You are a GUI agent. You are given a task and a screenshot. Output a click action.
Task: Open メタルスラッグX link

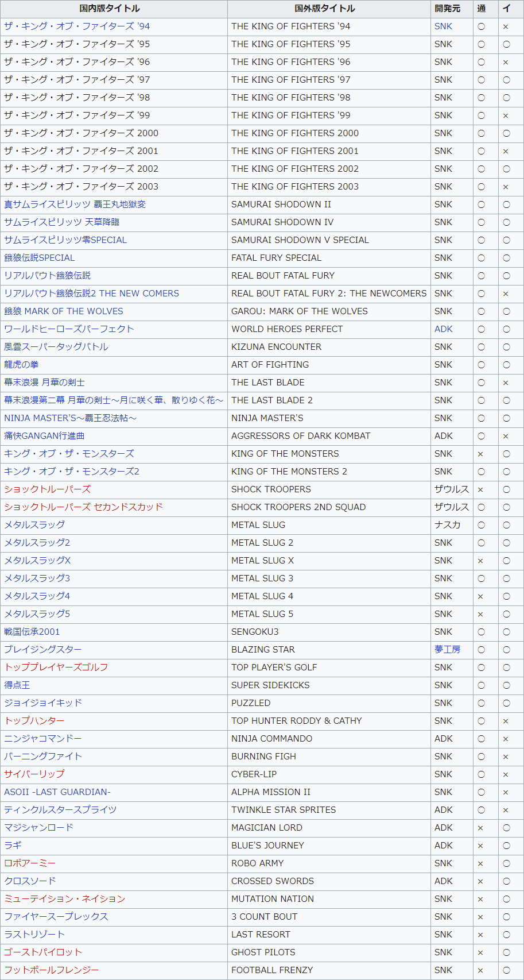37,561
